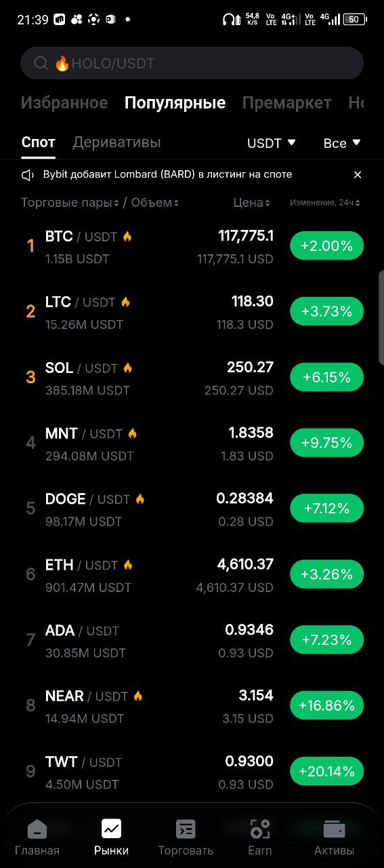The width and height of the screenshot is (384, 868).
Task: Toggle sorting by Объем
Action: [155, 203]
